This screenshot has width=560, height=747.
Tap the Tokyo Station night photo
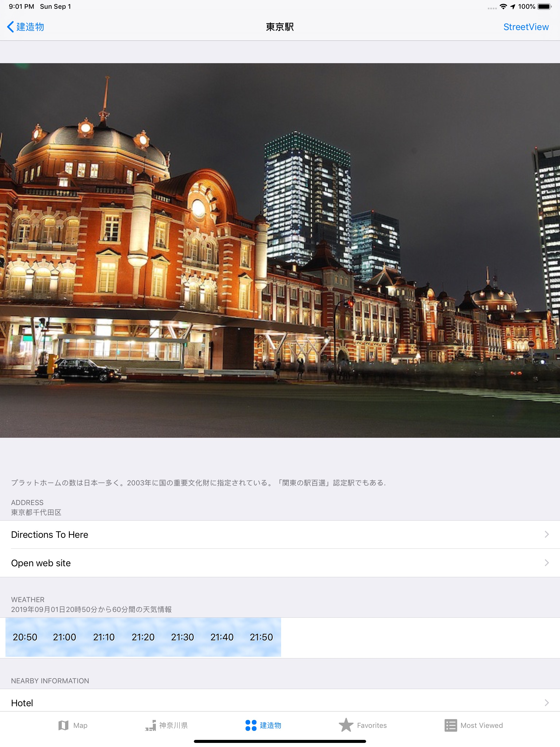280,250
